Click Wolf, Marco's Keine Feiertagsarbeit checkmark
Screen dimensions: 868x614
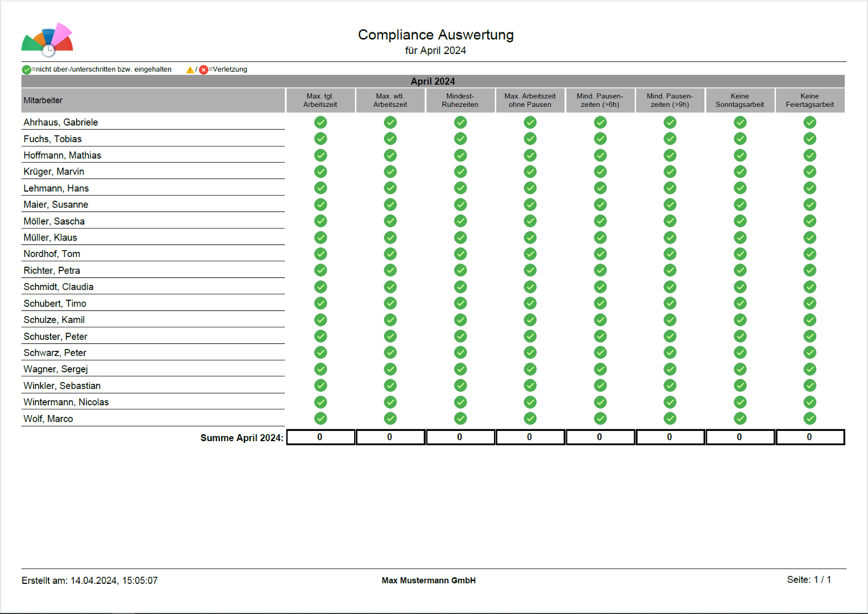809,418
